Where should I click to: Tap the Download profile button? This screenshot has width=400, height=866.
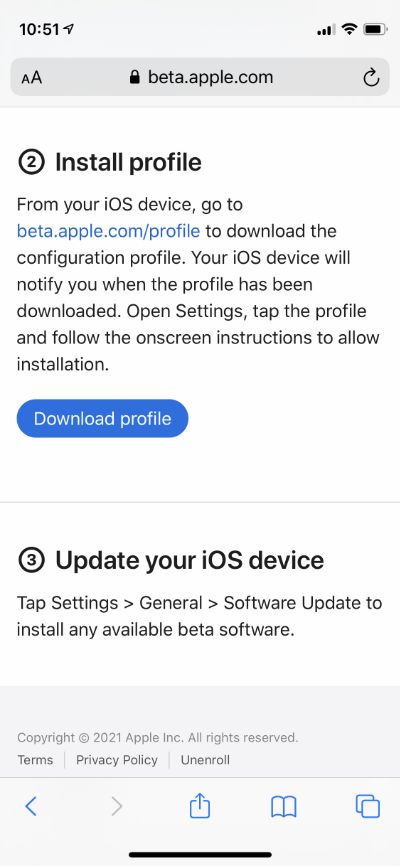point(103,419)
